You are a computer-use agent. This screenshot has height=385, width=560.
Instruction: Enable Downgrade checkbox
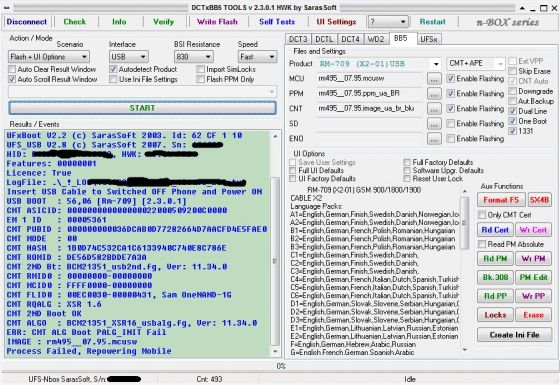512,91
